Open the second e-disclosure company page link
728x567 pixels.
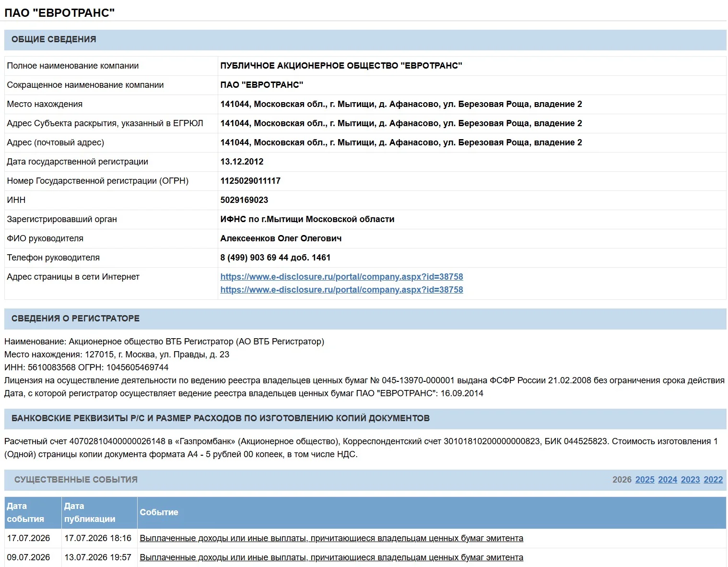[x=341, y=290]
